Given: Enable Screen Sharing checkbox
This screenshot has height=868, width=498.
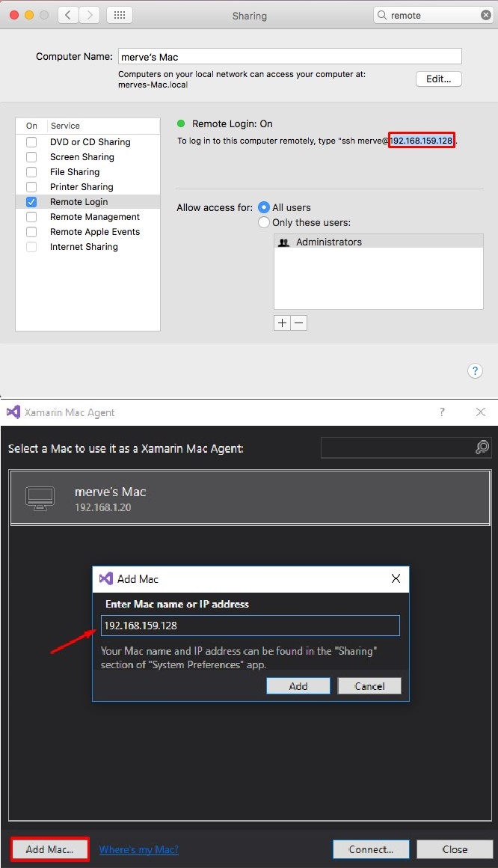Looking at the screenshot, I should [x=31, y=157].
